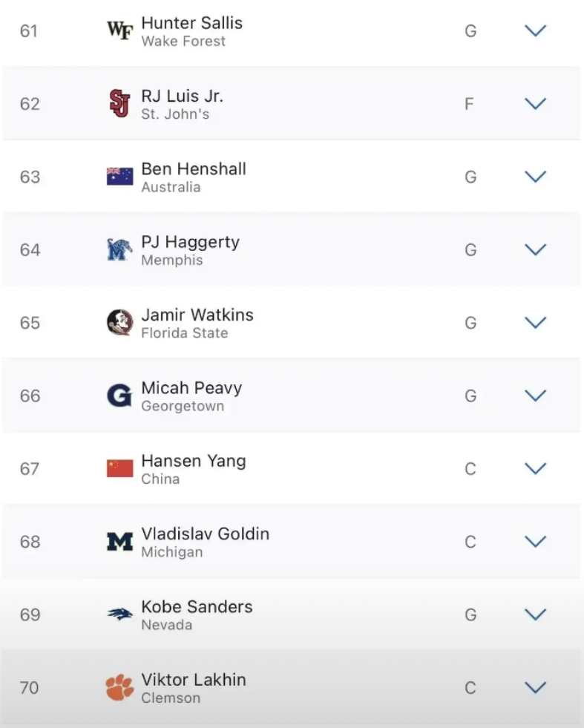Select Micah Peavy name link
Image resolution: width=584 pixels, height=728 pixels.
(191, 388)
